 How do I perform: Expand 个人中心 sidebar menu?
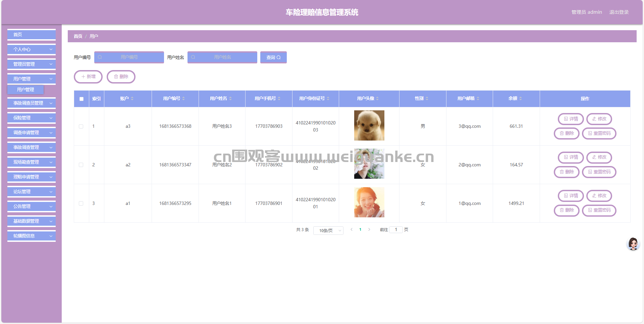tap(32, 49)
